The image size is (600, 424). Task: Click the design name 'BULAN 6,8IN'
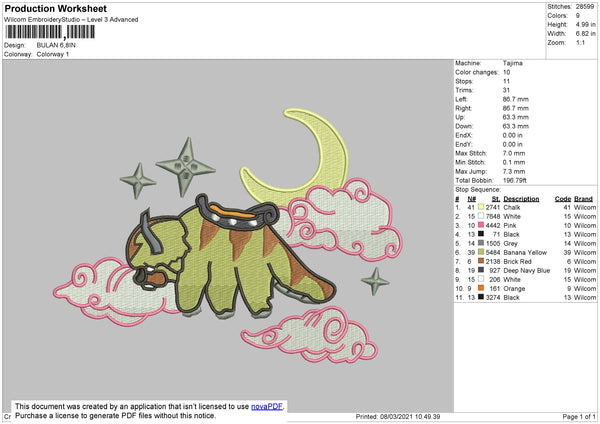[56, 45]
